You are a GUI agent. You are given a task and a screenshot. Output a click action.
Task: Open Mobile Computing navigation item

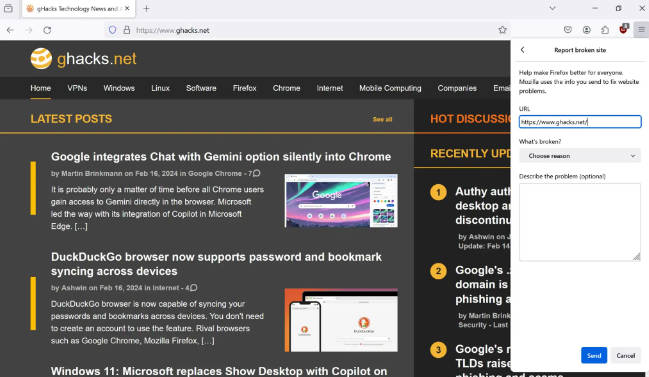coord(390,88)
